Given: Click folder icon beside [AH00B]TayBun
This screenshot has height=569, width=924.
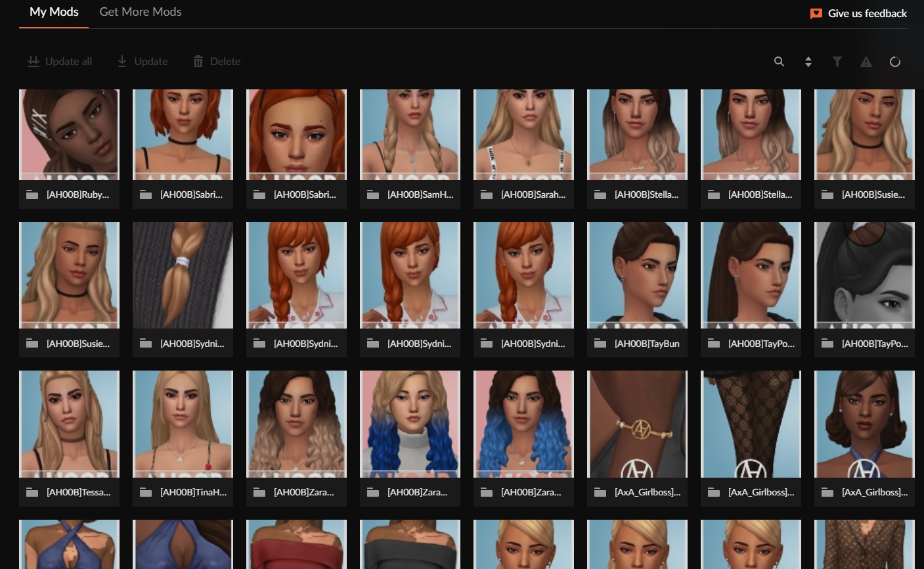Looking at the screenshot, I should [600, 344].
